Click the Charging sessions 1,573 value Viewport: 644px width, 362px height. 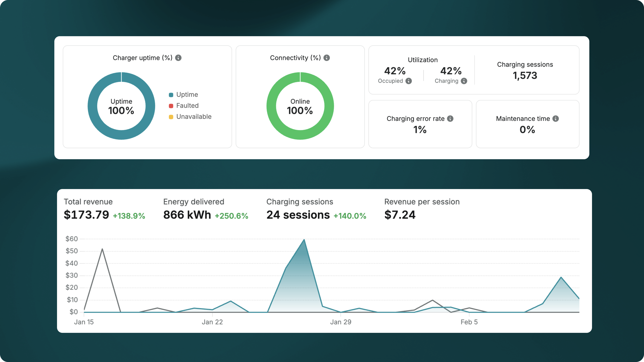coord(525,75)
